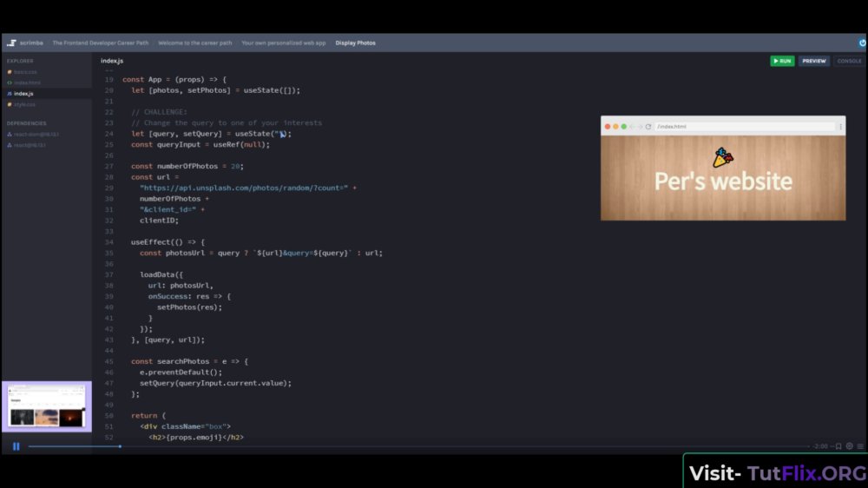Click the react dependency icon

10,145
